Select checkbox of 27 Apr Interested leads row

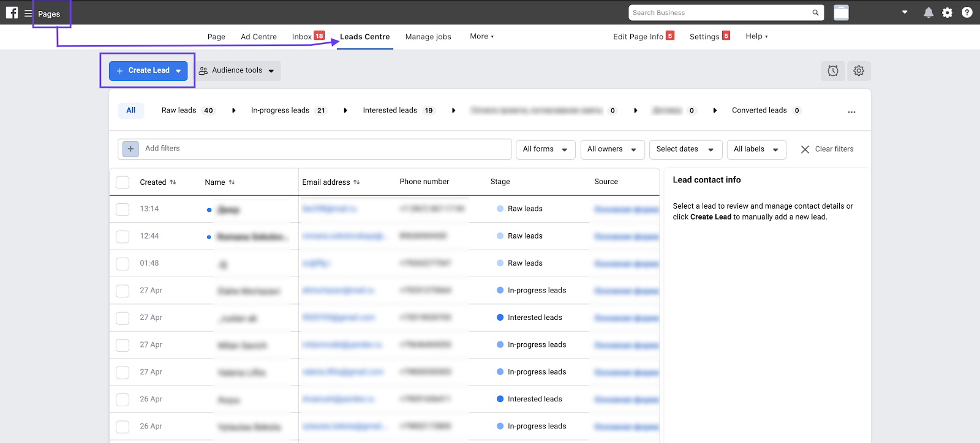(123, 318)
